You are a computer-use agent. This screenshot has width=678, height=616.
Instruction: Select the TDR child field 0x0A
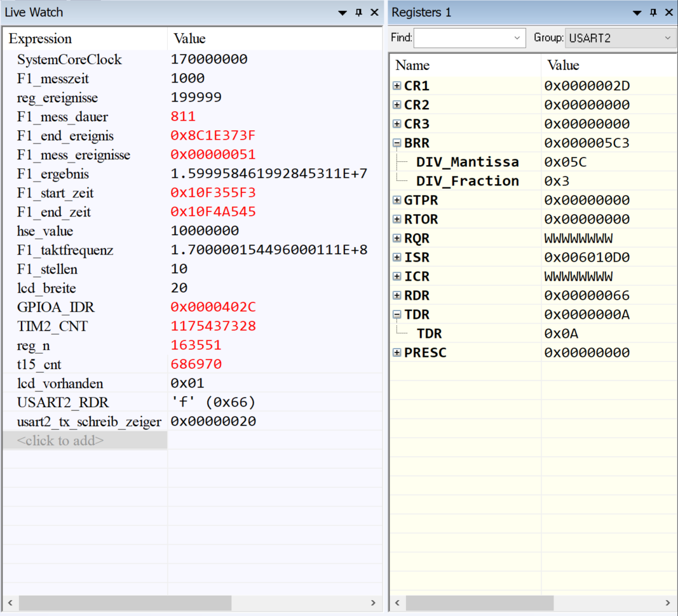coord(561,333)
